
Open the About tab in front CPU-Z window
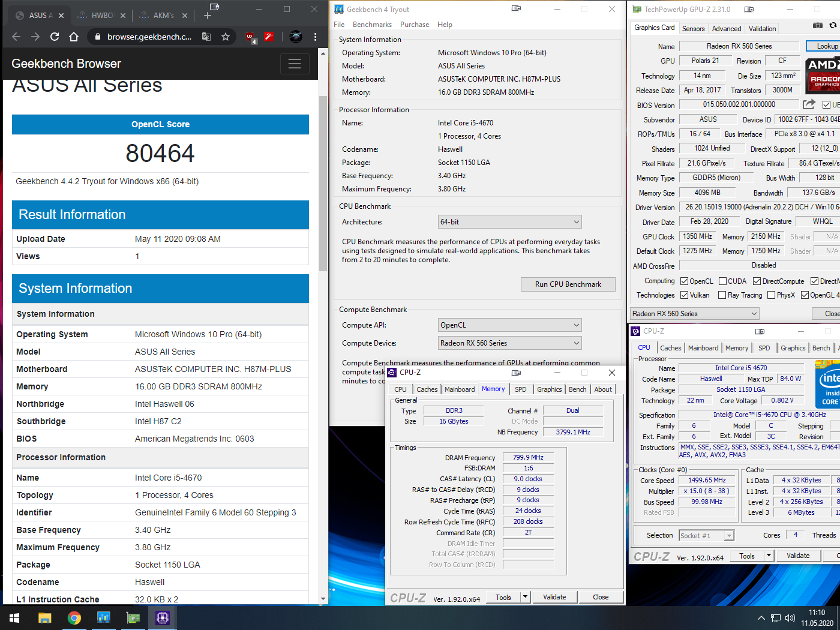603,389
